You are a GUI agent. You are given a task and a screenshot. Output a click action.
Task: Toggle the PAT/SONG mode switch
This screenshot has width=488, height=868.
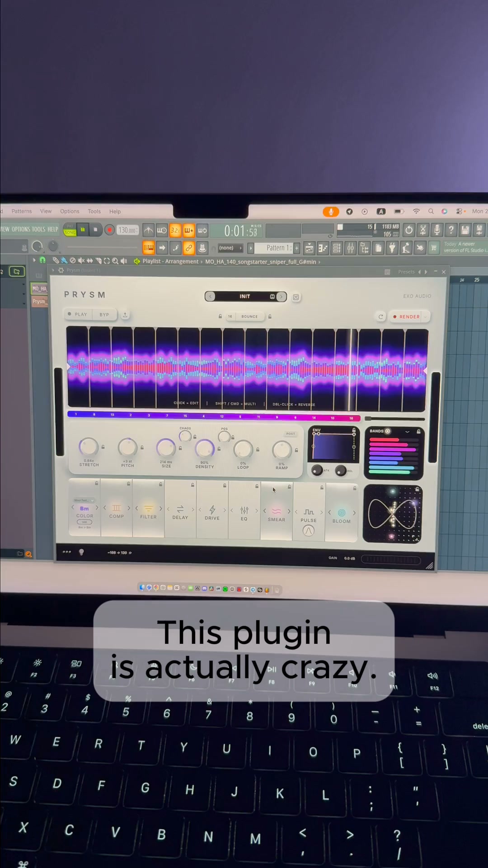click(x=70, y=230)
